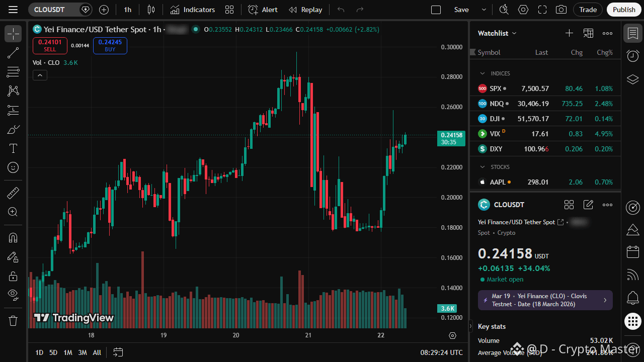
Task: Click the 0.24245 BUY button
Action: pyautogui.click(x=110, y=46)
